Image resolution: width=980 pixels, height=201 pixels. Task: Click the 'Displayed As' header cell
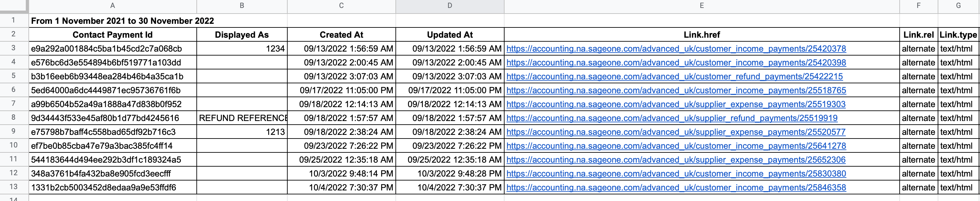coord(242,35)
